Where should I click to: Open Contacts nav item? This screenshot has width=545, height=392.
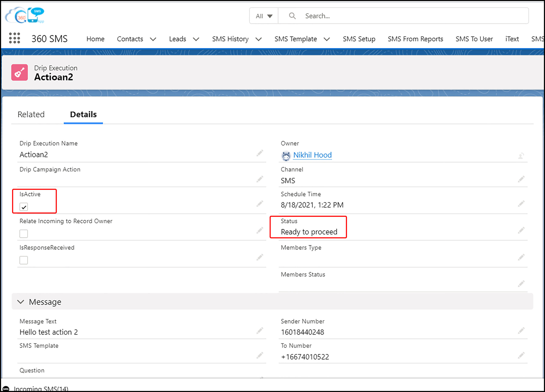130,39
